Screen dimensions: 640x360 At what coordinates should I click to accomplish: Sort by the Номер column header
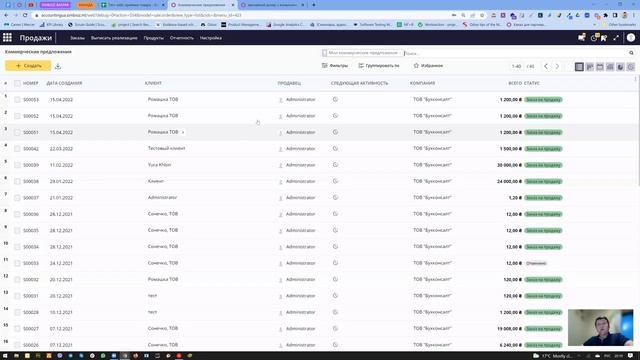pyautogui.click(x=31, y=83)
